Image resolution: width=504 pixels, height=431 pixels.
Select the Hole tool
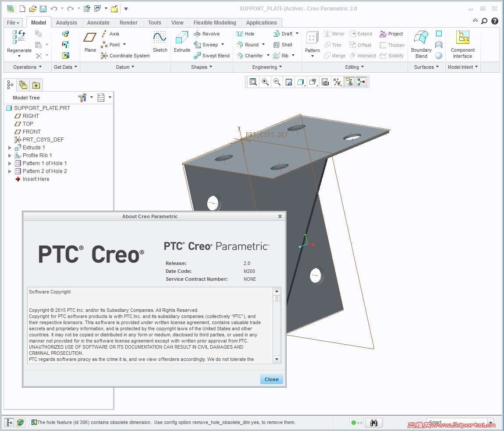(x=245, y=34)
